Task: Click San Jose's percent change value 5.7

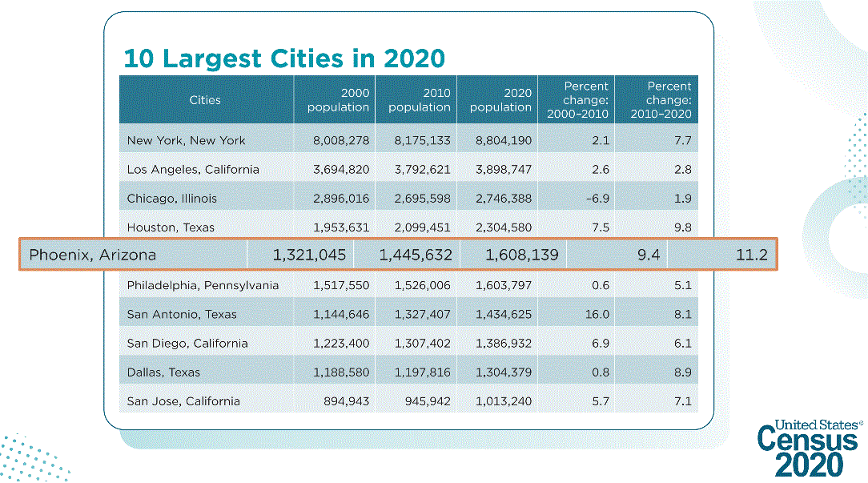Action: click(x=601, y=401)
